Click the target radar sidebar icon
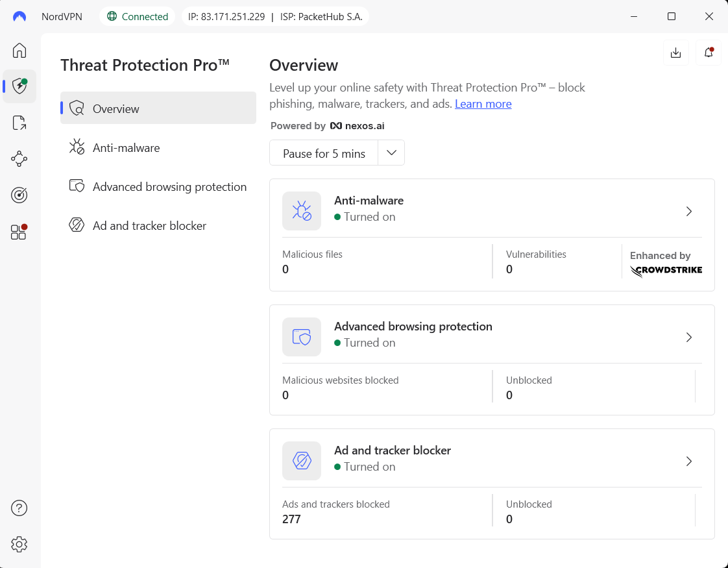Image resolution: width=728 pixels, height=568 pixels. (19, 195)
